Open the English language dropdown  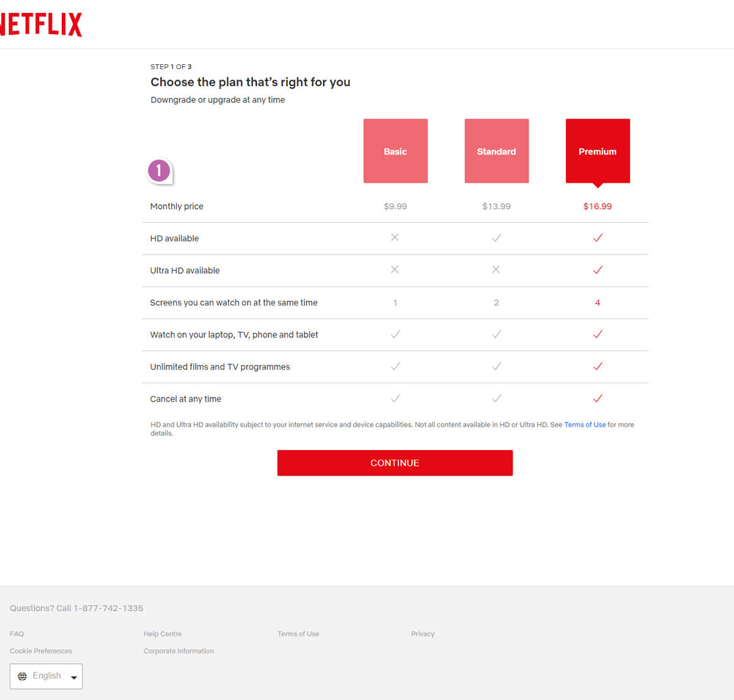click(46, 676)
